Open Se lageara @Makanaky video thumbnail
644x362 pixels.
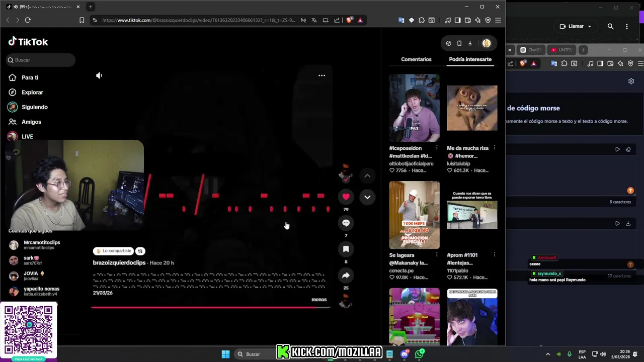click(414, 215)
